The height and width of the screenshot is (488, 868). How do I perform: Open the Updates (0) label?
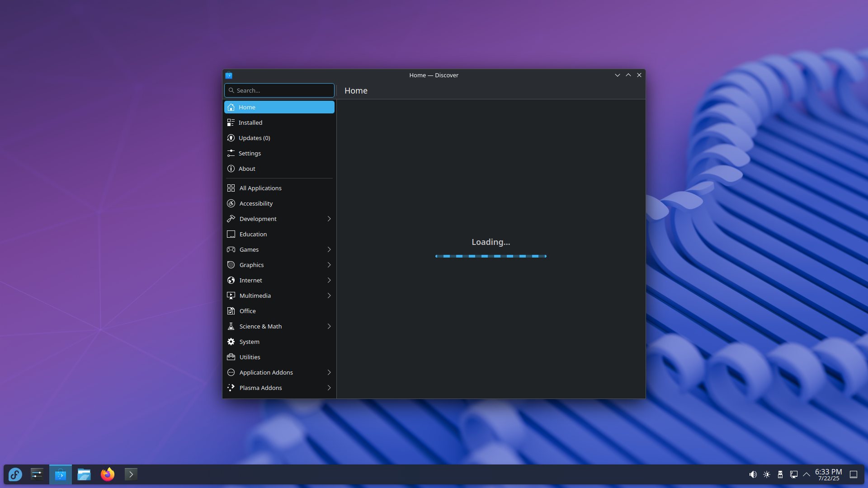pyautogui.click(x=255, y=138)
